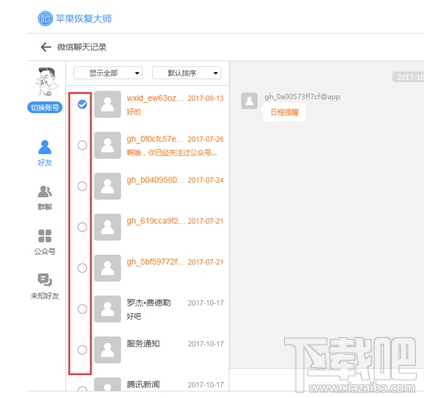Open the 好友 friends tab

point(45,153)
